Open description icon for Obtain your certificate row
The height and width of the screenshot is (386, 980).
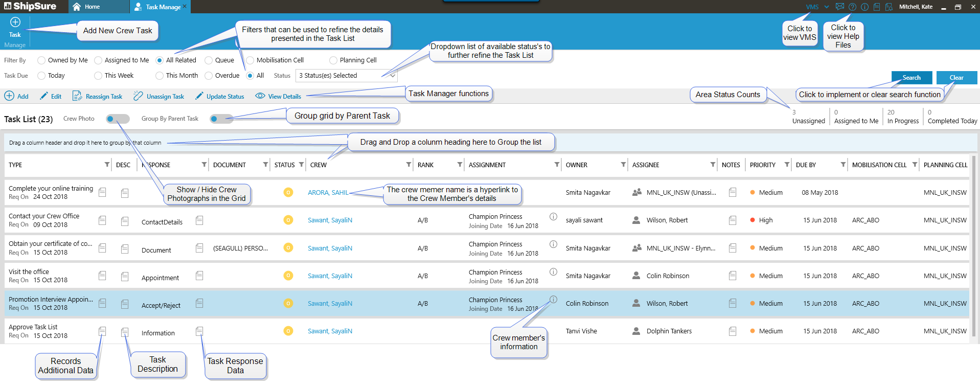click(x=125, y=248)
